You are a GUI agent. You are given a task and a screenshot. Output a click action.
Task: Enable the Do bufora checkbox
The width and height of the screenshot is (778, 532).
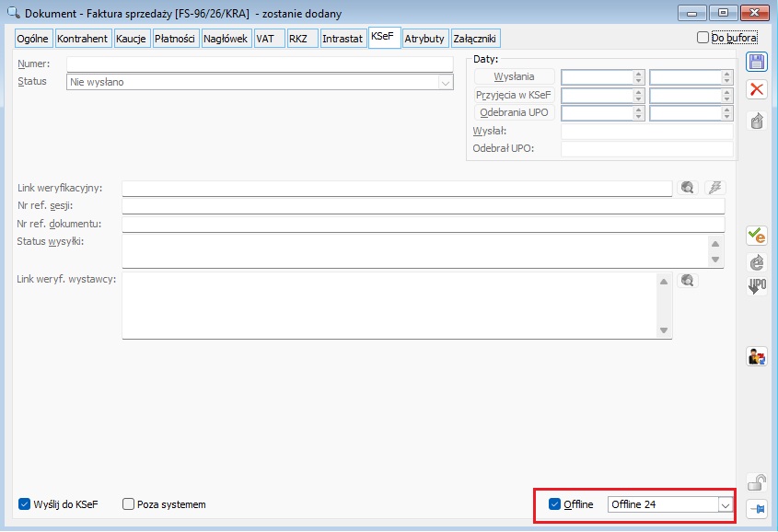click(703, 38)
